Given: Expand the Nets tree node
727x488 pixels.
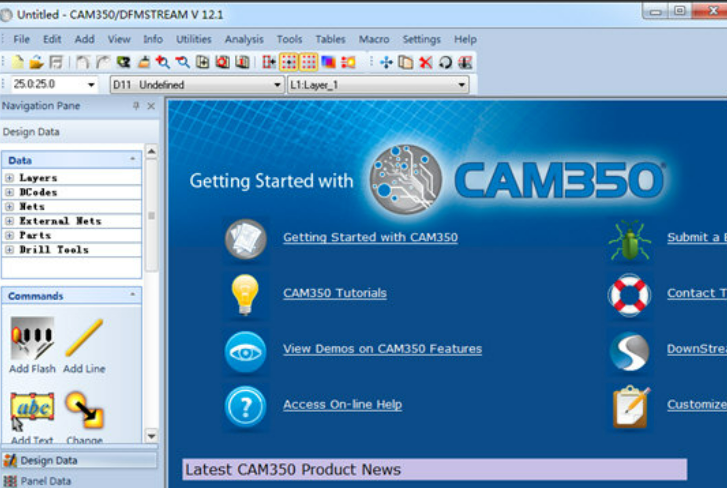Looking at the screenshot, I should (x=9, y=207).
